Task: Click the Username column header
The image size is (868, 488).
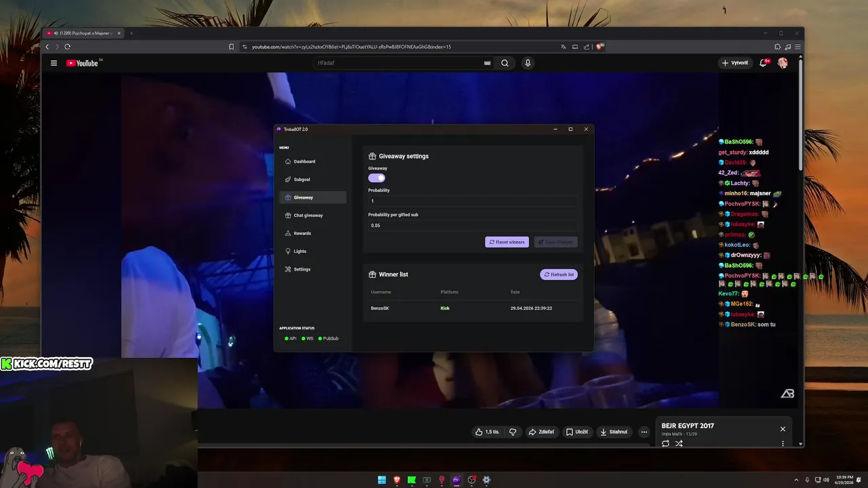Action: point(381,292)
